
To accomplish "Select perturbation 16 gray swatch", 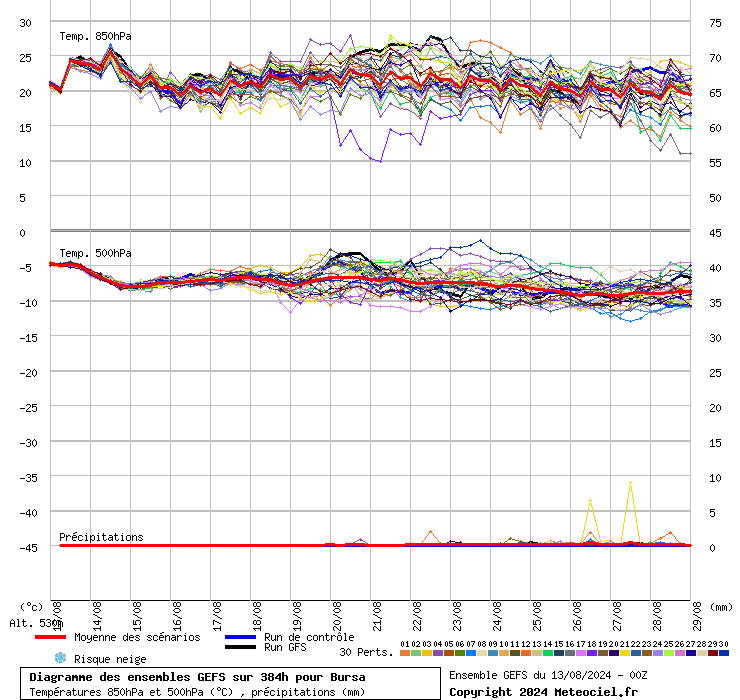I will [570, 653].
